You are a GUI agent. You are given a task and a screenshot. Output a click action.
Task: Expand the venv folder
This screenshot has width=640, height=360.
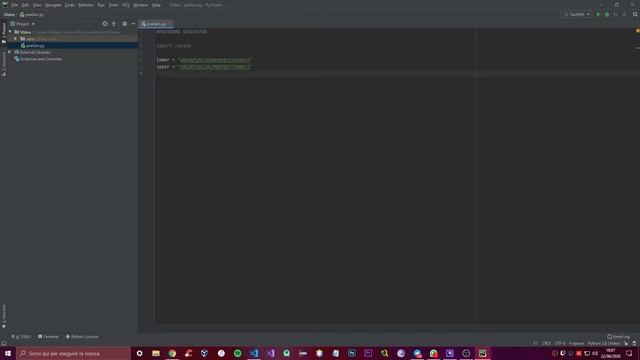tap(16, 39)
